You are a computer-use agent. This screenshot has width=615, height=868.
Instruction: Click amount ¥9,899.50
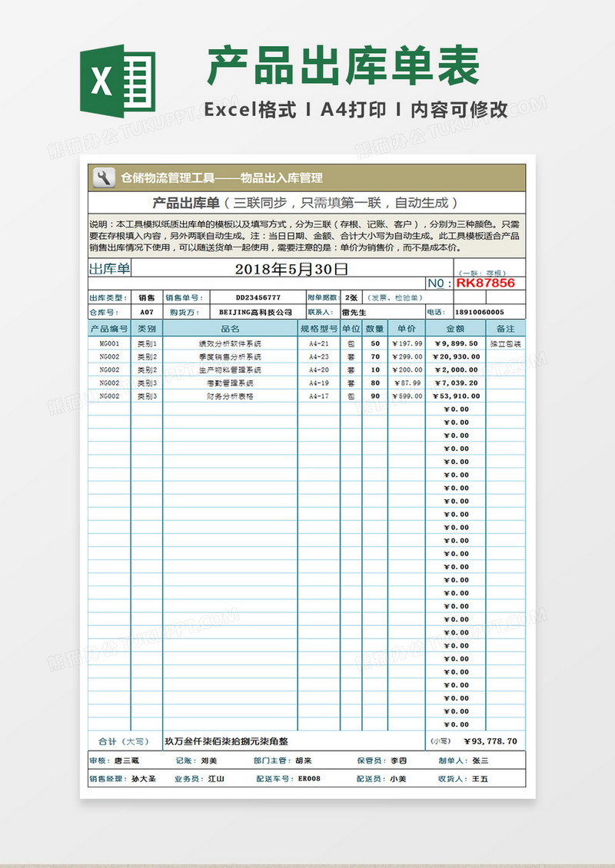point(455,343)
